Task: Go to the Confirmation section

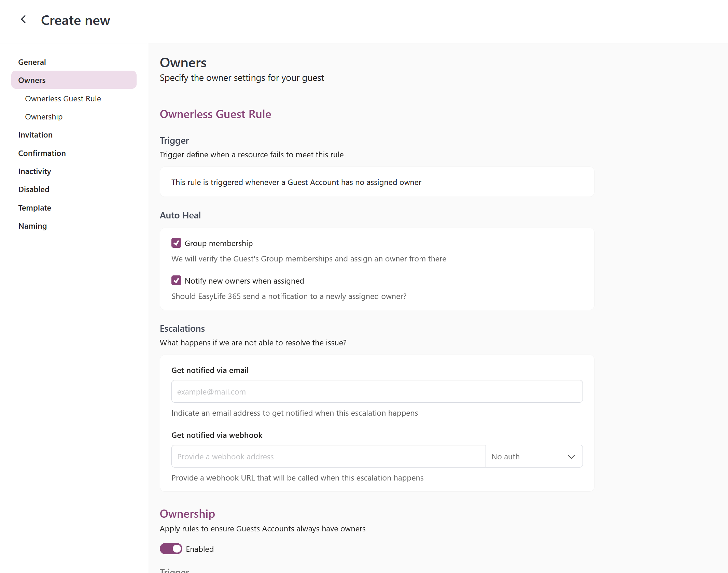Action: [x=42, y=153]
